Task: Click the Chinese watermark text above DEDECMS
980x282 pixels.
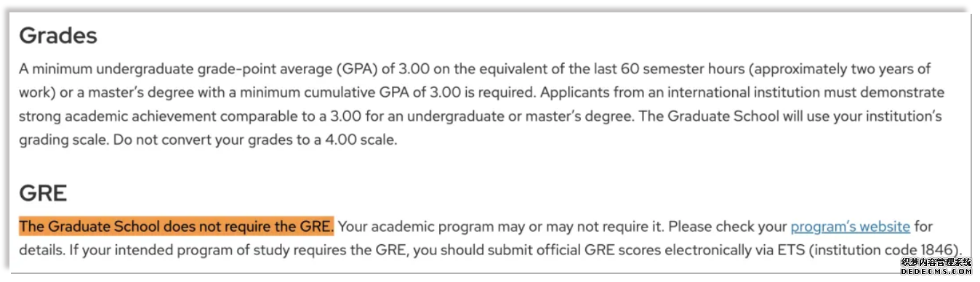Action: click(936, 262)
